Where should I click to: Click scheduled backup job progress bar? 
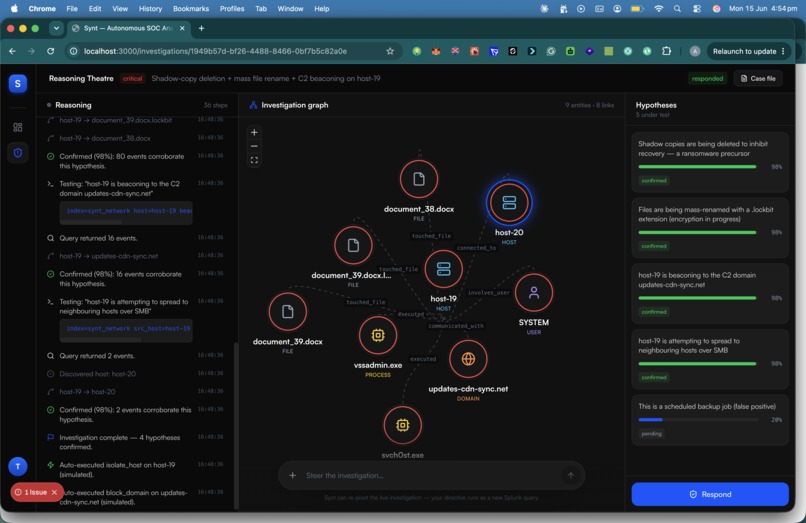[x=697, y=420]
